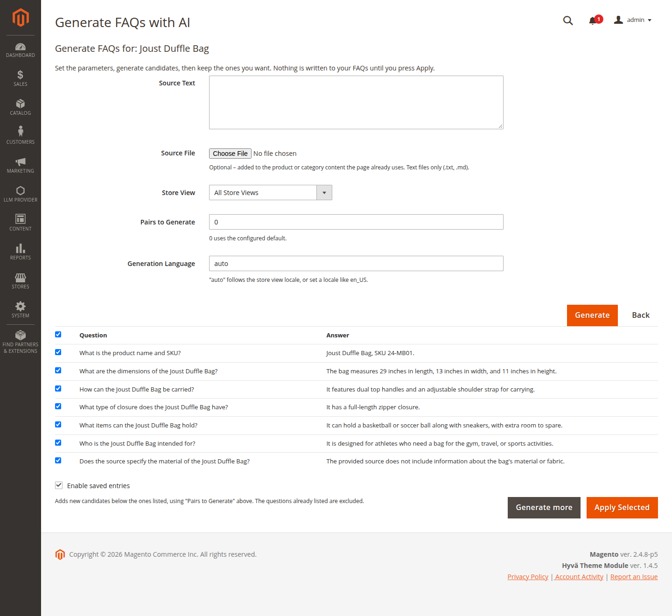Click the Back button
Screen dimensions: 672x616
coord(641,315)
